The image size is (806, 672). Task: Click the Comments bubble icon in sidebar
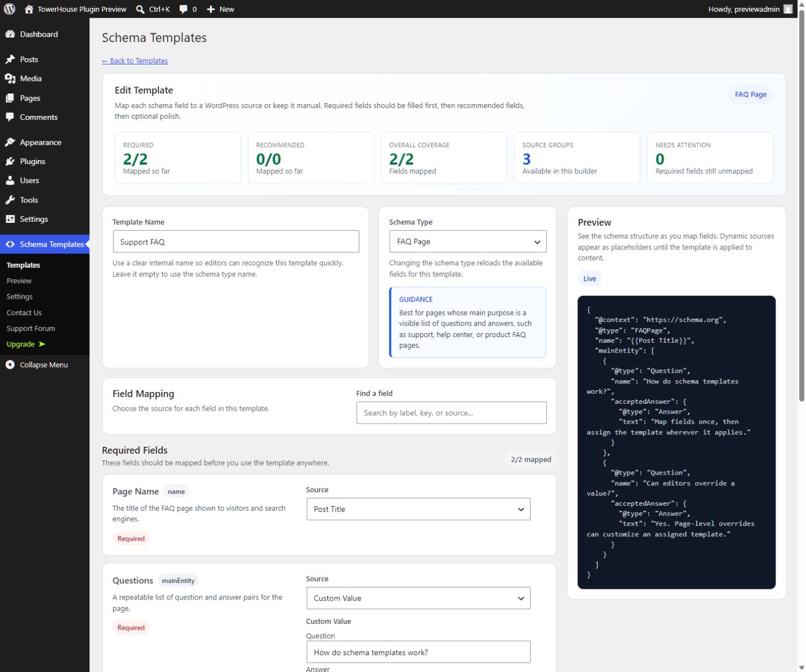click(10, 117)
